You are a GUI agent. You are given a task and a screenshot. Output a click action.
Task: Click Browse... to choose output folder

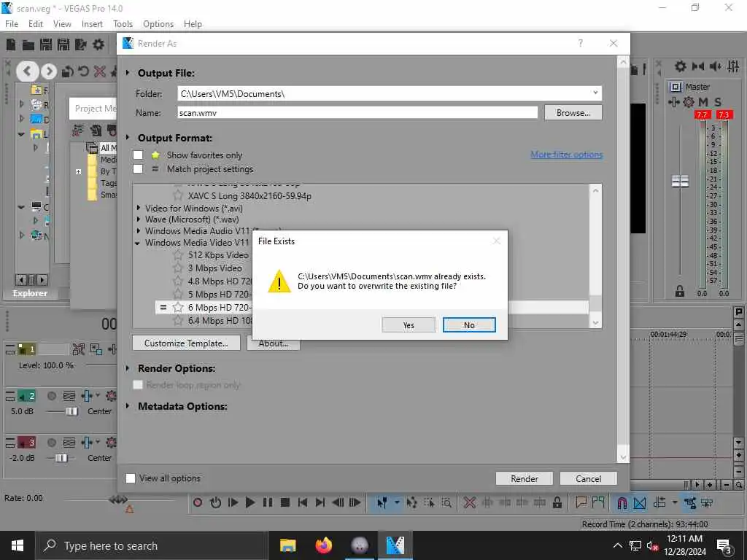coord(573,113)
